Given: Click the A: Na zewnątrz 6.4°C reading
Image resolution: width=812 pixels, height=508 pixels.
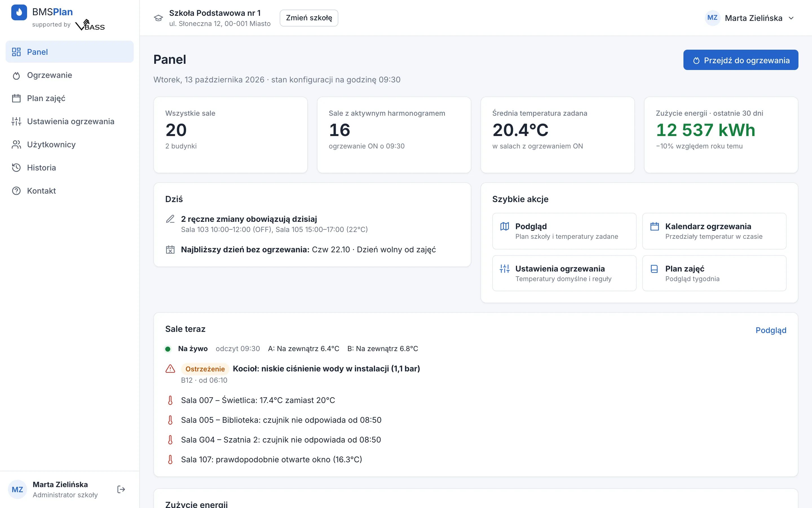Looking at the screenshot, I should coord(304,349).
